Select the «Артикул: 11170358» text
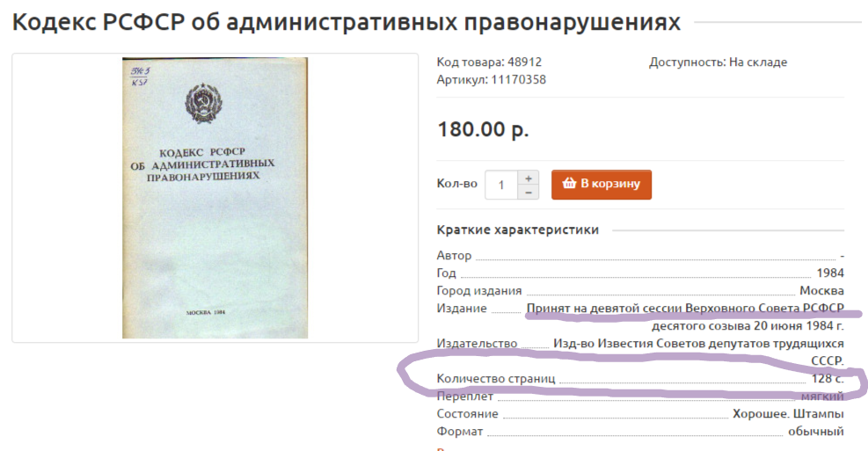 coord(492,80)
